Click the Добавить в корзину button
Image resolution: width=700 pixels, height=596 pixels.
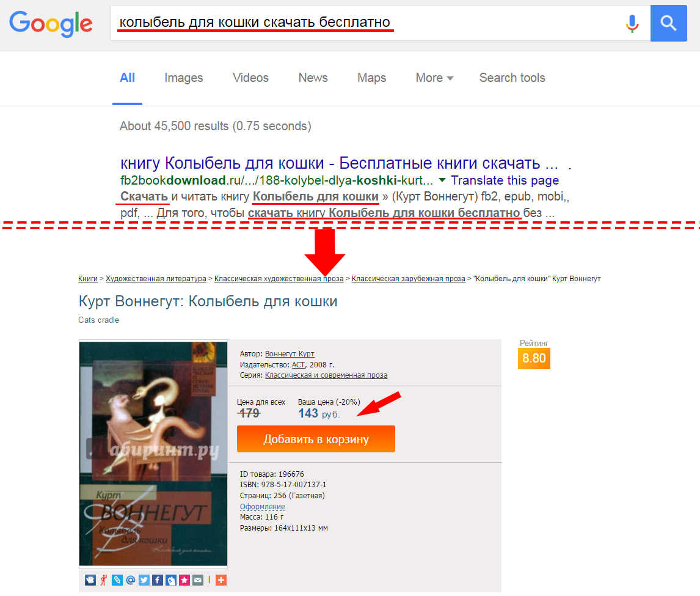[x=316, y=439]
